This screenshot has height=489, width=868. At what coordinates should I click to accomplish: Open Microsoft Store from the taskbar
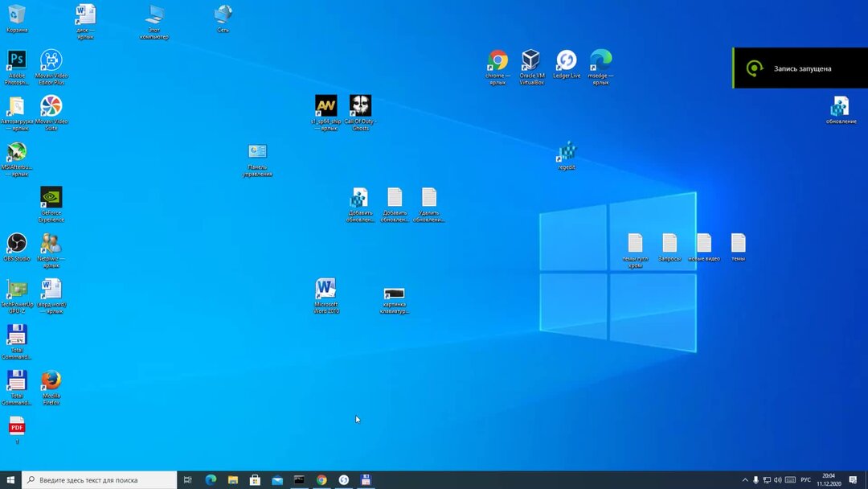255,479
